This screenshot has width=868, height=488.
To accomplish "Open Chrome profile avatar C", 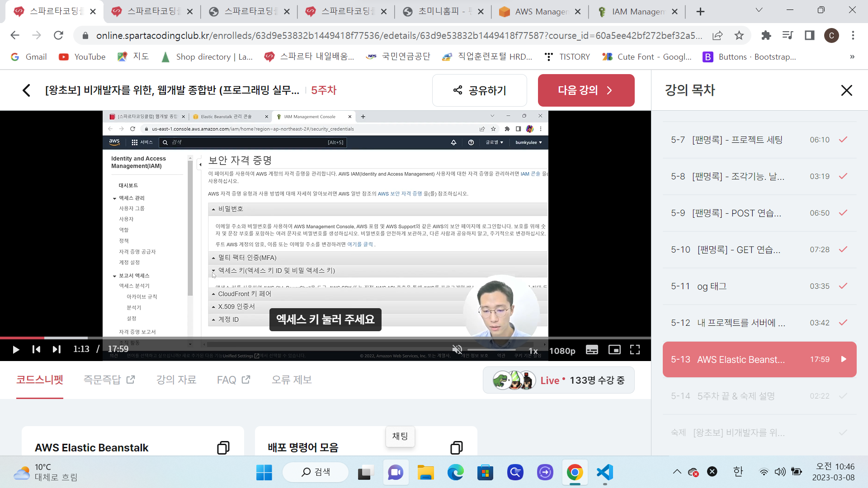I will [831, 35].
